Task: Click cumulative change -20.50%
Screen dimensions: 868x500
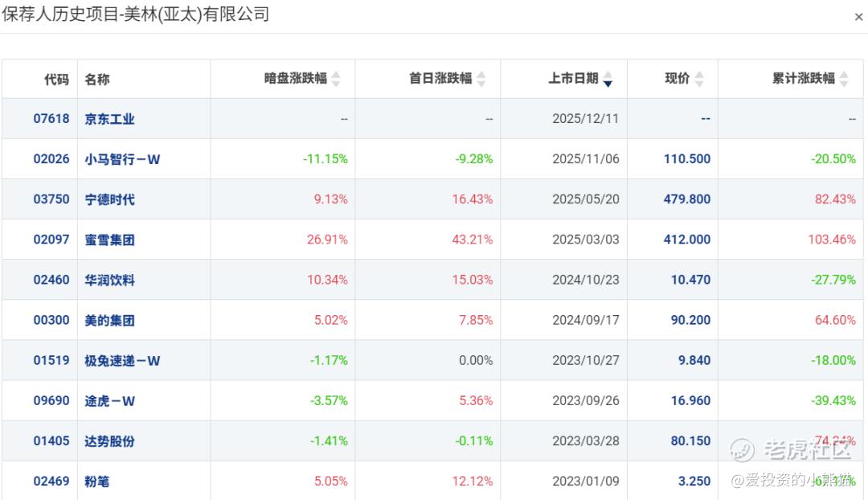Action: click(833, 159)
